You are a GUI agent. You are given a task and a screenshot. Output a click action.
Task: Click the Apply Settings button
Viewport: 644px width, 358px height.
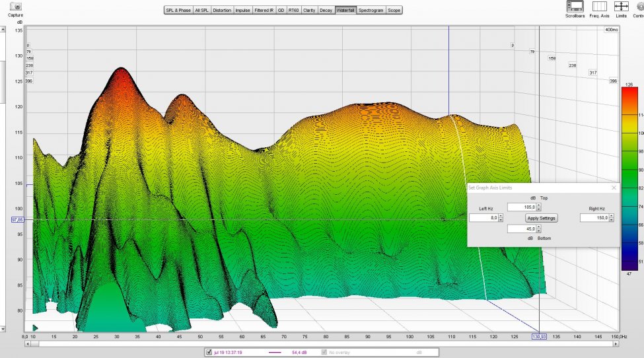[542, 218]
